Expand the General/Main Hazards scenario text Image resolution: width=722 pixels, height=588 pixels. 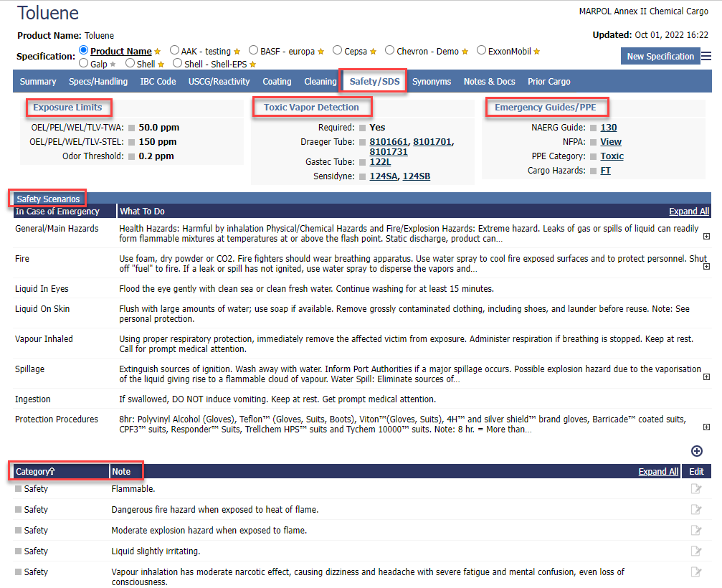(x=706, y=237)
